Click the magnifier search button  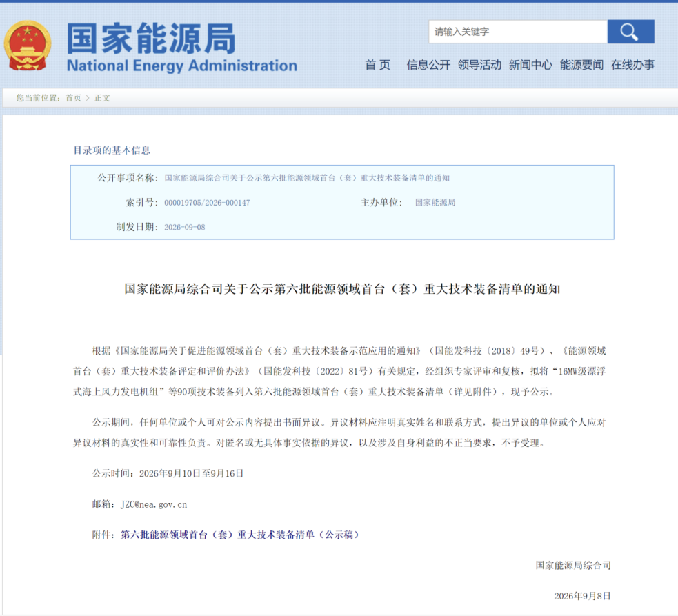click(630, 32)
